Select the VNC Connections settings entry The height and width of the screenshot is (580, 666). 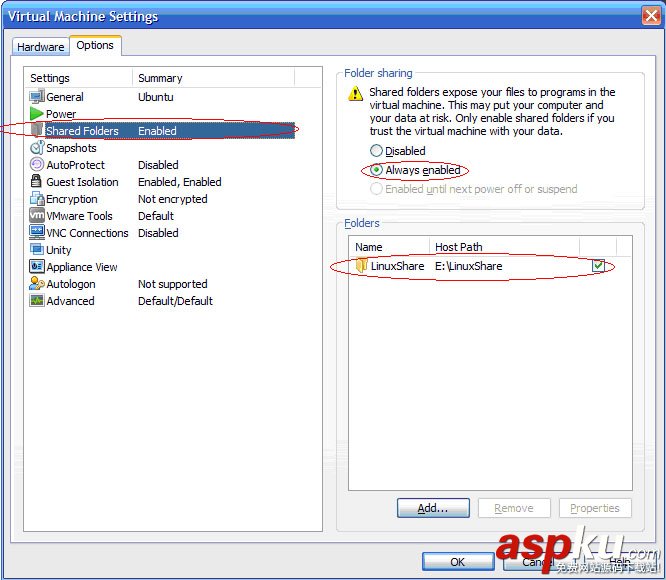pos(161,233)
